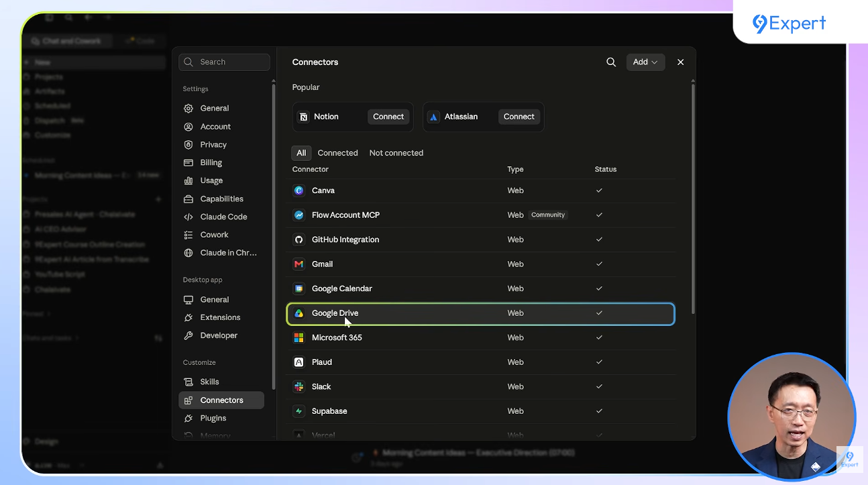Click the Popular section heading
The height and width of the screenshot is (485, 868).
[306, 87]
